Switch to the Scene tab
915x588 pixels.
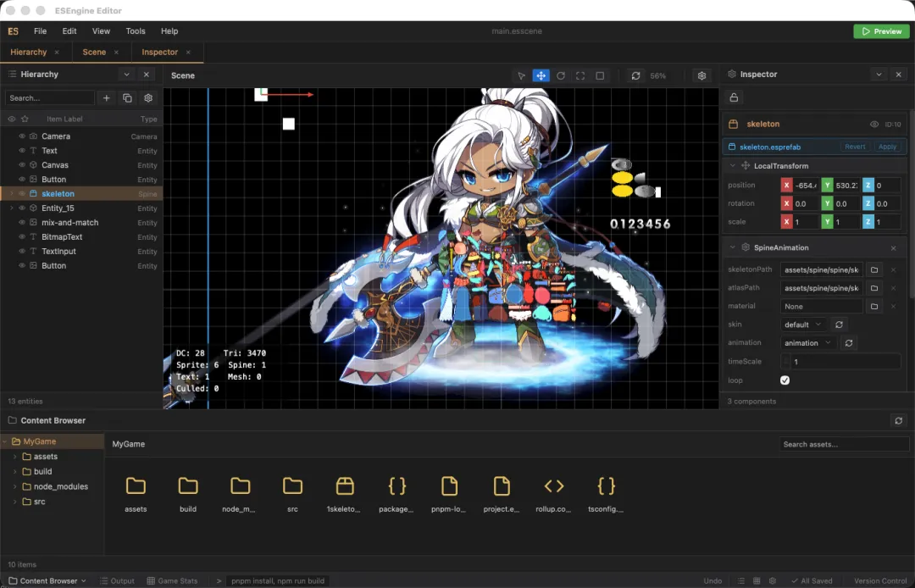[94, 53]
